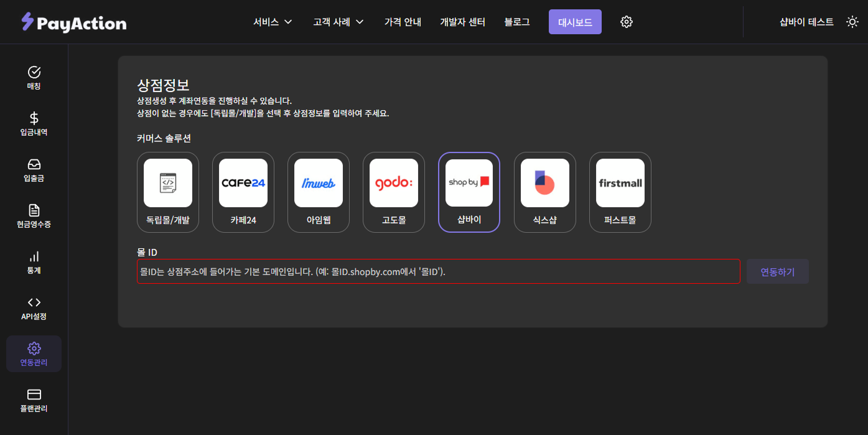Expand the 고객 사례 dropdown menu
Viewport: 868px width, 435px height.
coord(338,22)
